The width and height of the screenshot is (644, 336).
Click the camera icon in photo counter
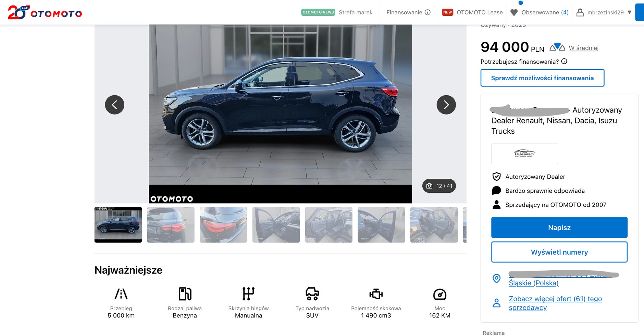pyautogui.click(x=429, y=186)
